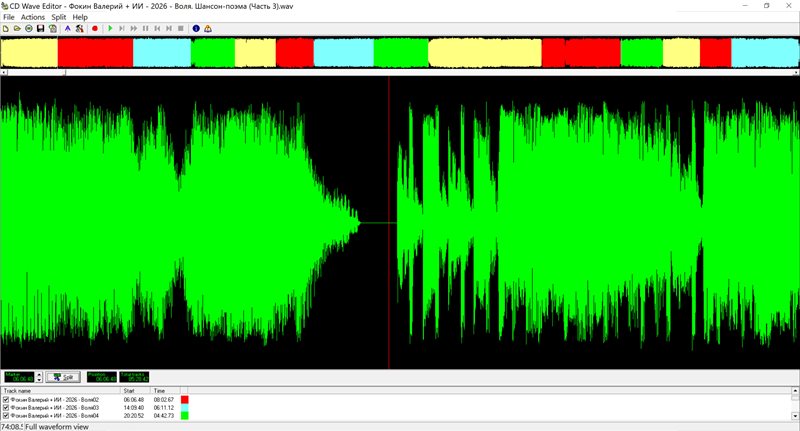The width and height of the screenshot is (800, 431).
Task: Click the Auto Split wizard icon
Action: coord(80,28)
